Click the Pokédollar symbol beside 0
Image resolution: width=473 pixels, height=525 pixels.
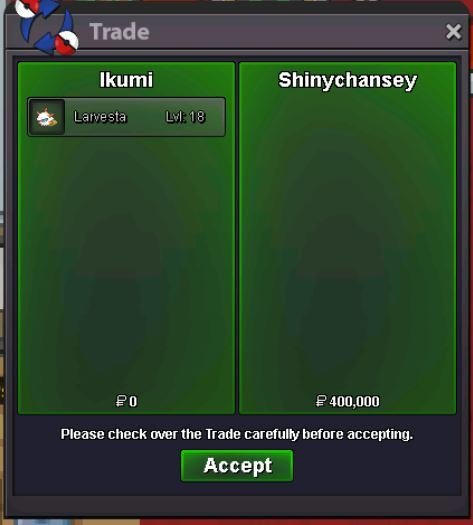pos(121,401)
